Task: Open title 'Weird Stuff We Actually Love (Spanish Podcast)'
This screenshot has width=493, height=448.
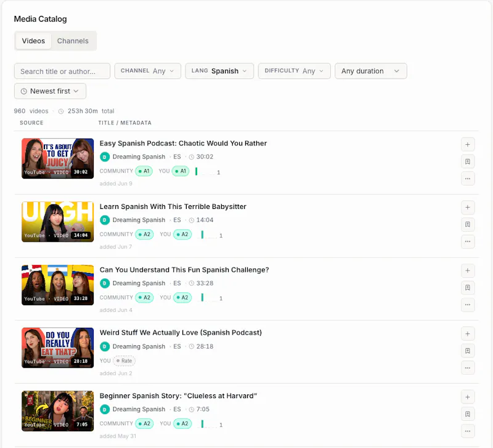Action: coord(181,333)
